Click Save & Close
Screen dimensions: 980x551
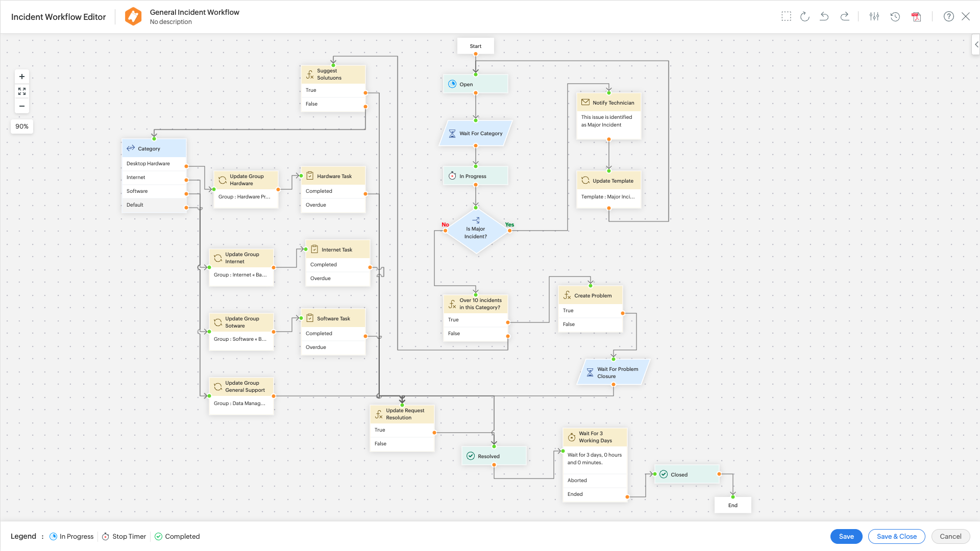(896, 536)
